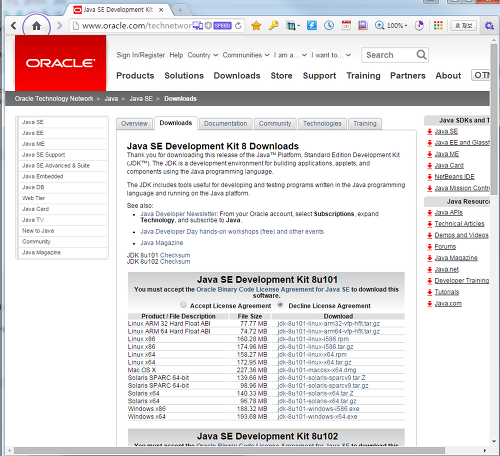
Task: Go back with the browser back arrow
Action: [13, 25]
